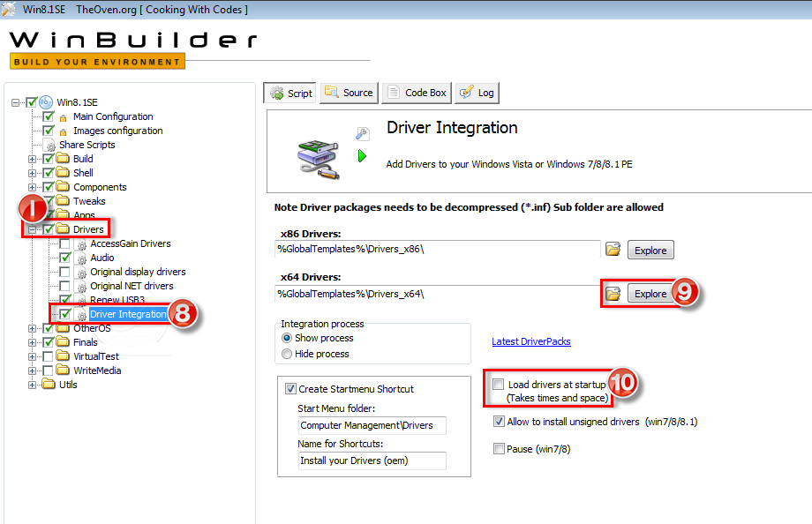The width and height of the screenshot is (812, 524).
Task: Click the gear icon beside Original NET drivers
Action: click(81, 287)
